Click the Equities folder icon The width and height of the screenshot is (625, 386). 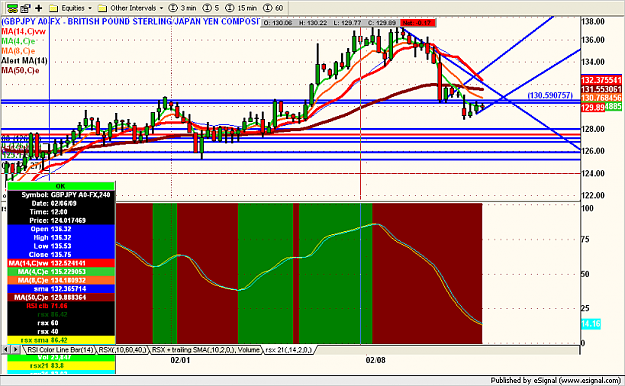tap(54, 8)
